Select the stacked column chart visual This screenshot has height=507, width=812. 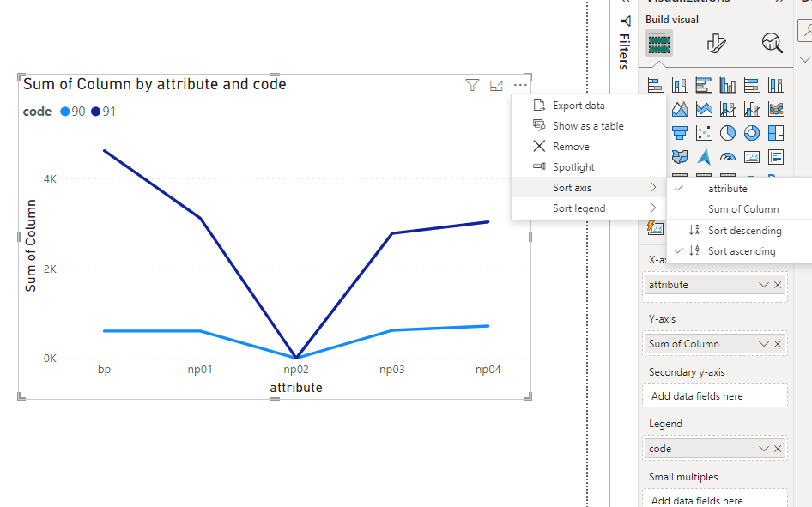[680, 85]
